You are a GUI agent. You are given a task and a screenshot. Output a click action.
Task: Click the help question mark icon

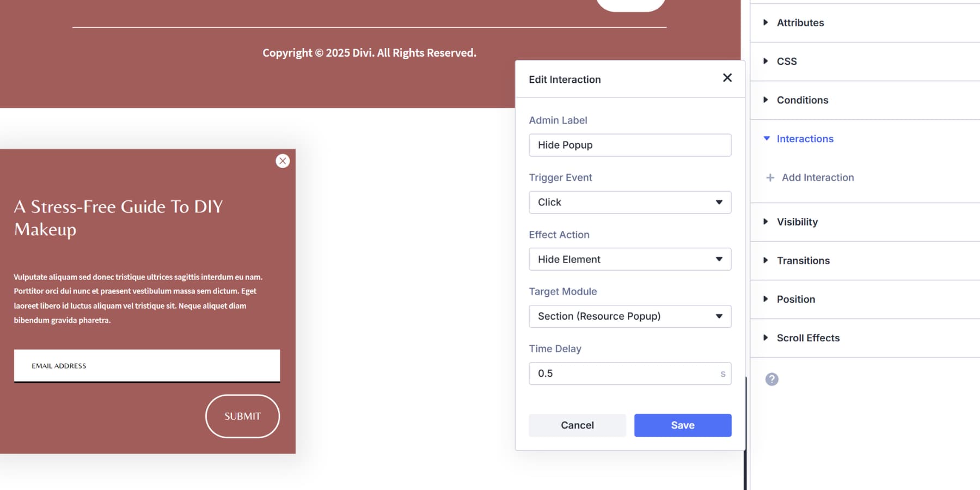coord(772,378)
